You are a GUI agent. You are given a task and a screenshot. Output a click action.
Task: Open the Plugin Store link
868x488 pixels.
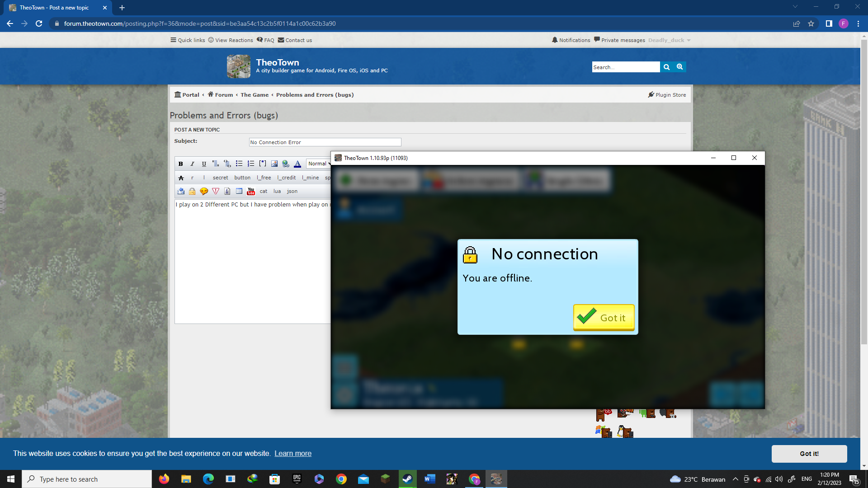tap(667, 95)
